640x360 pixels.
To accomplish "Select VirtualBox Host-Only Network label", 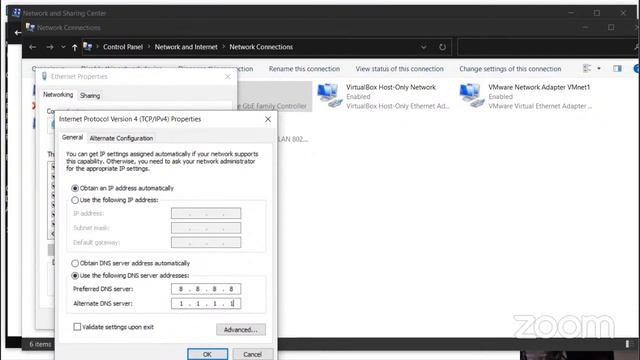I will click(x=391, y=87).
